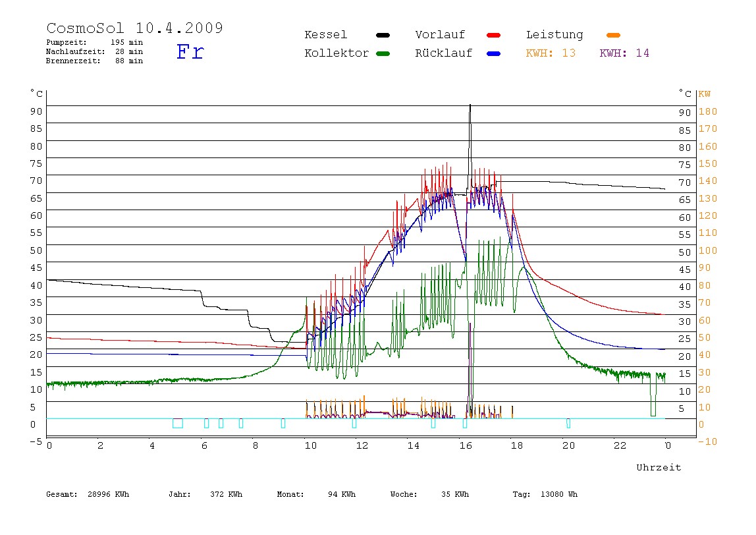This screenshot has height=535, width=756.
Task: Select the "28996 KWh" total value
Action: pyautogui.click(x=109, y=494)
